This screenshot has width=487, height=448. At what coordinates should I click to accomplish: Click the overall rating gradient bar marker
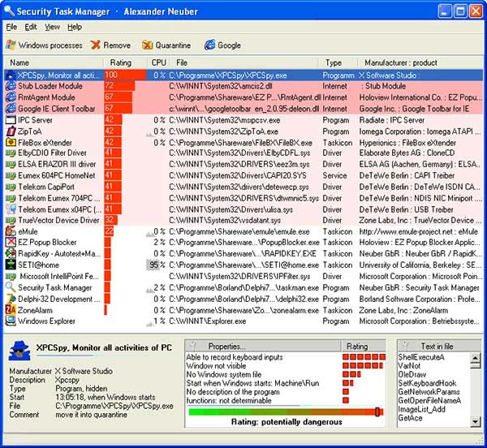(x=377, y=411)
